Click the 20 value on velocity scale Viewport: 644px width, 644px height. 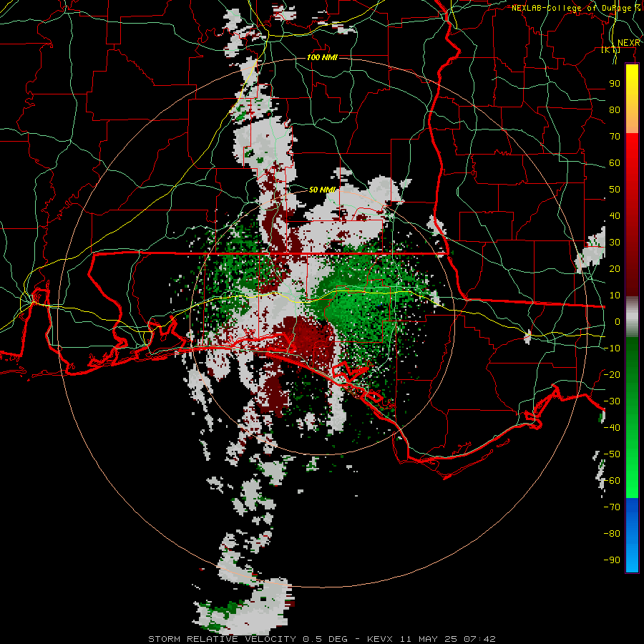click(x=615, y=268)
